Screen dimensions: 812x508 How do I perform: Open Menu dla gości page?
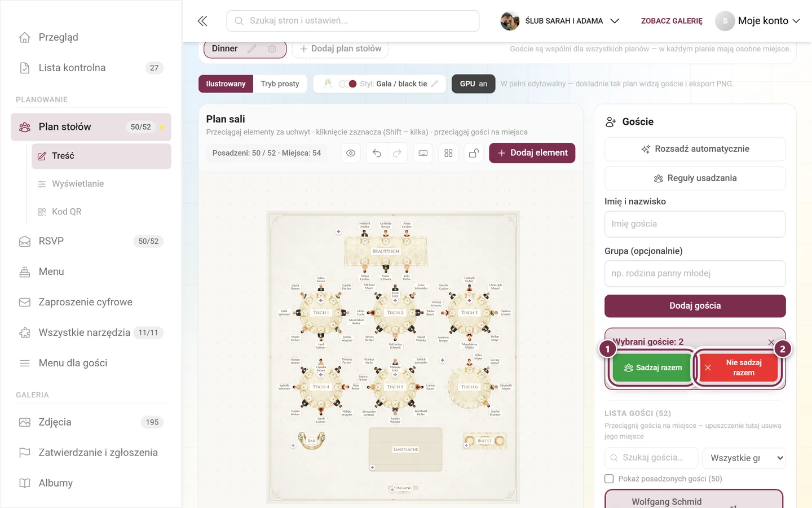pyautogui.click(x=91, y=363)
